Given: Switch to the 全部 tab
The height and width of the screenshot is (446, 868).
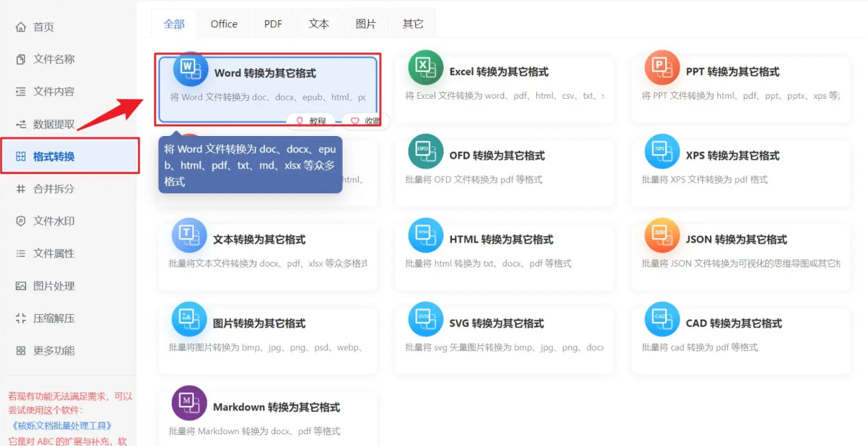Looking at the screenshot, I should point(174,23).
